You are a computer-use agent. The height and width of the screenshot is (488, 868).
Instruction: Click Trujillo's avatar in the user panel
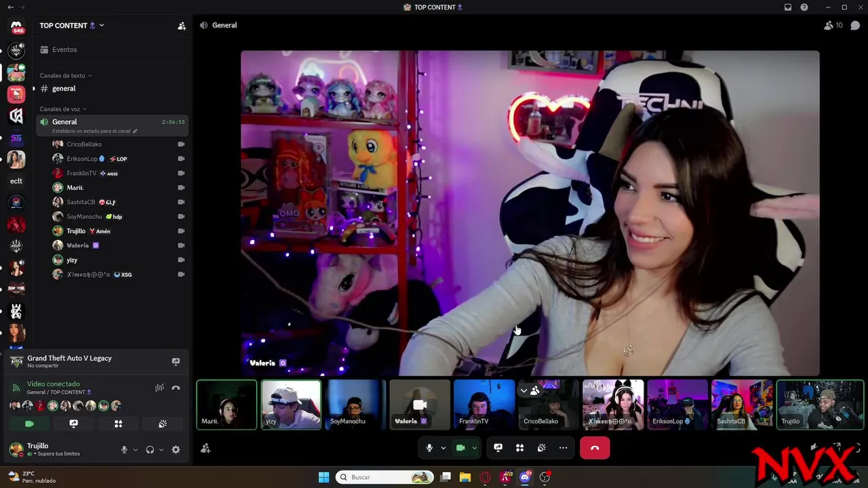(16, 449)
